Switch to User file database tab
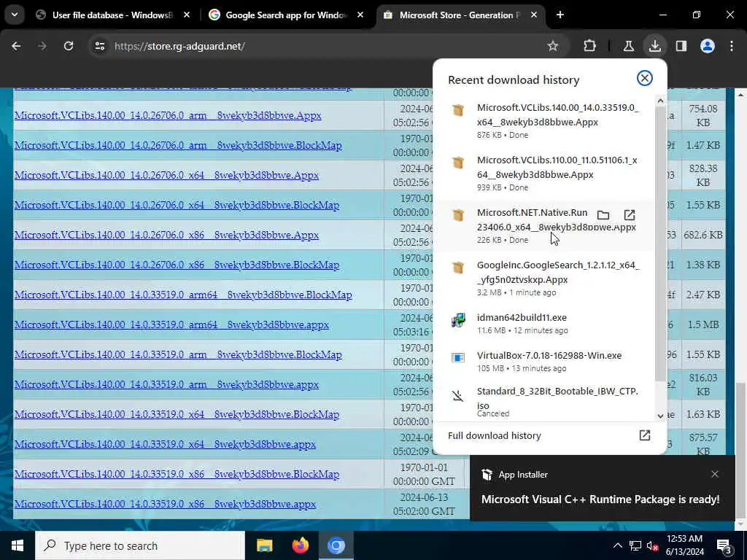This screenshot has height=560, width=747. pos(113,15)
